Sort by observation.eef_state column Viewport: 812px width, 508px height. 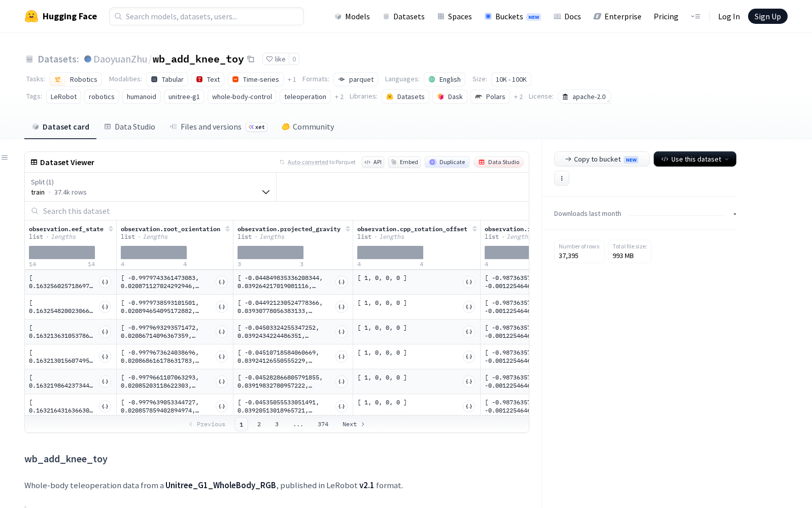111,229
